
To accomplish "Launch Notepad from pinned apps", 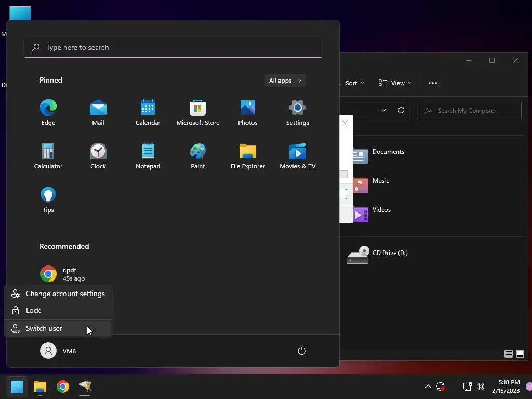I will coord(148,156).
